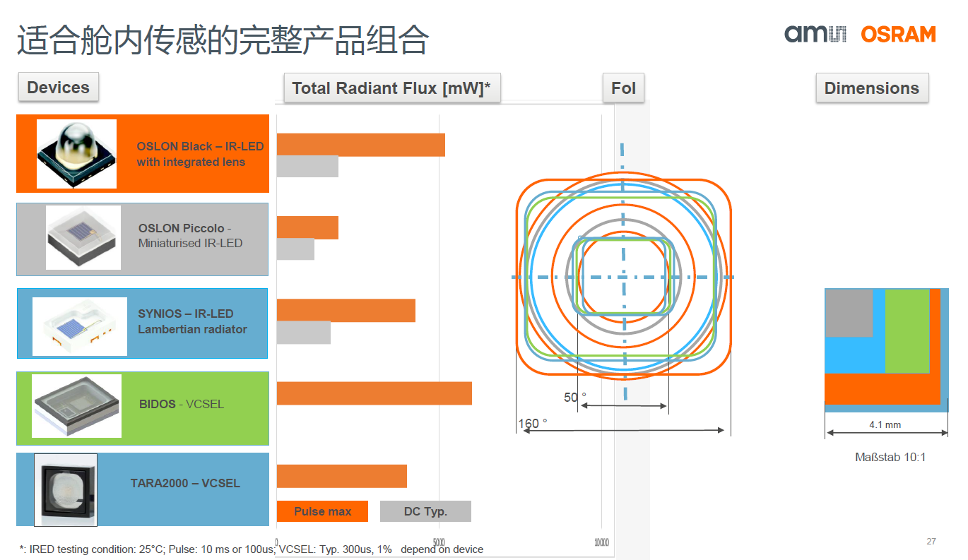Click the orange area in Dimensions diagram
This screenshot has height=560, width=968.
tap(883, 388)
